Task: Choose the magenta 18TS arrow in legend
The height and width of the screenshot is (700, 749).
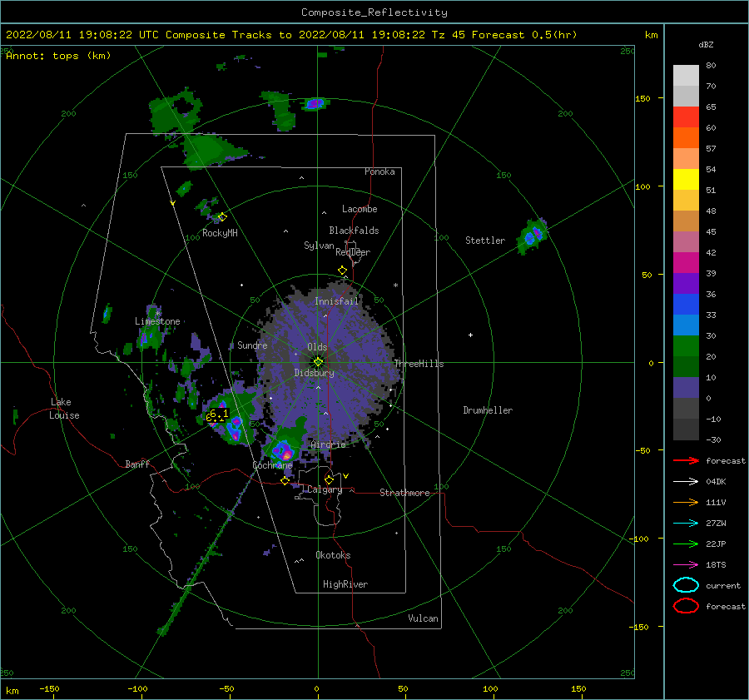Action: 686,565
